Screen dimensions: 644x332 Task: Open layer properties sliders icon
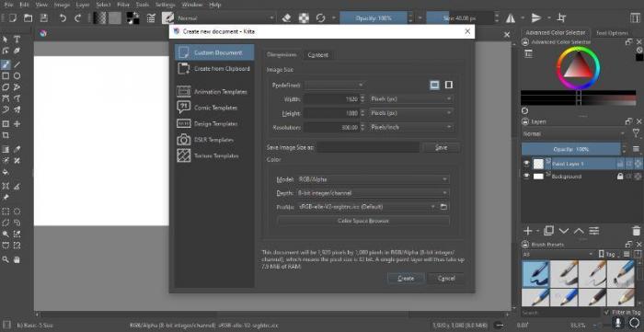pyautogui.click(x=594, y=231)
